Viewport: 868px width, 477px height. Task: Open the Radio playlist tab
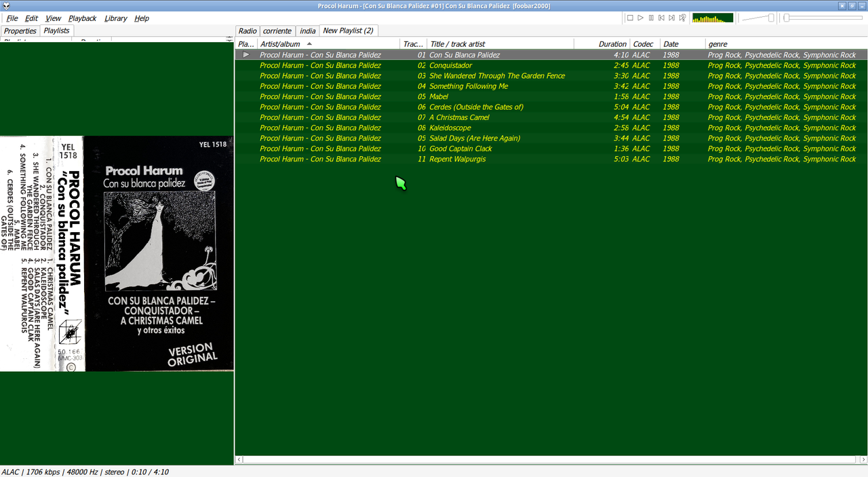click(248, 31)
